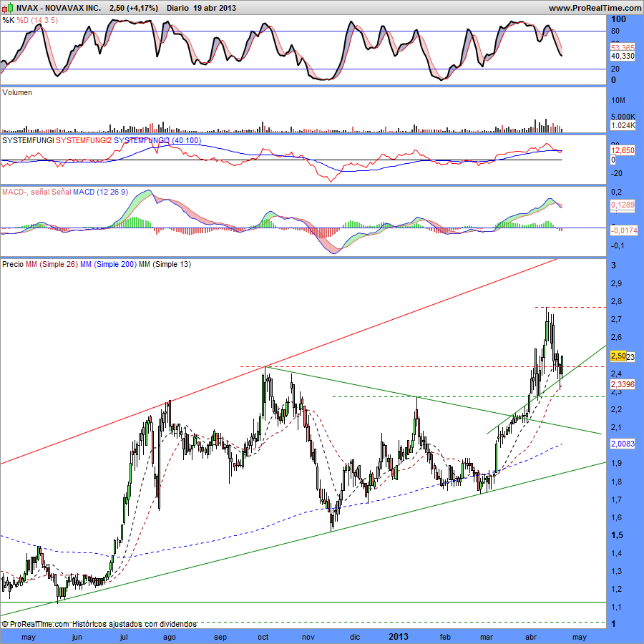Select the NVAX - NOVAVAX INC. title
The height and width of the screenshot is (644, 644).
pyautogui.click(x=59, y=8)
